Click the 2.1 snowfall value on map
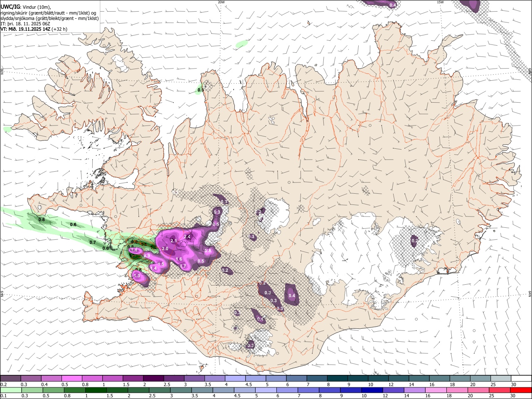This screenshot has height=399, width=532. 174,241
